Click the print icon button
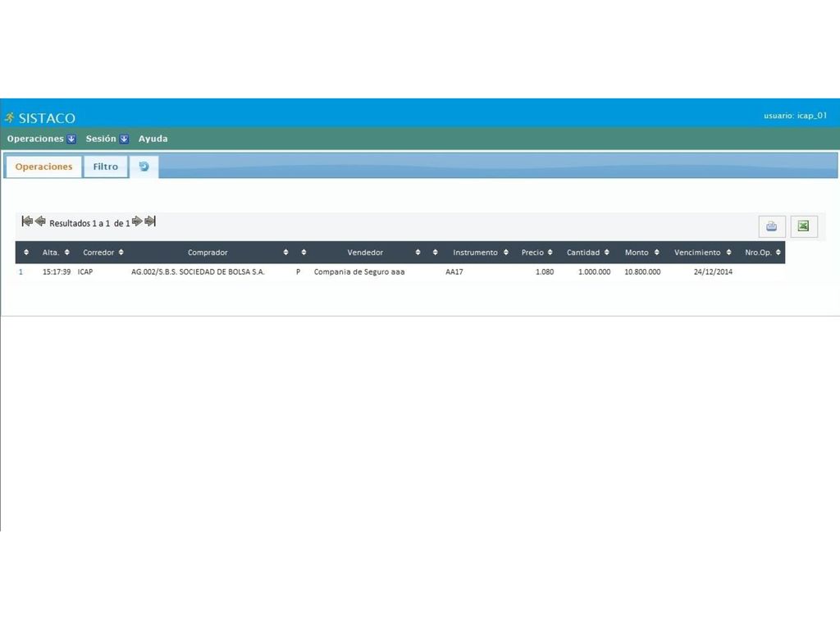Image resolution: width=840 pixels, height=630 pixels. pyautogui.click(x=772, y=226)
